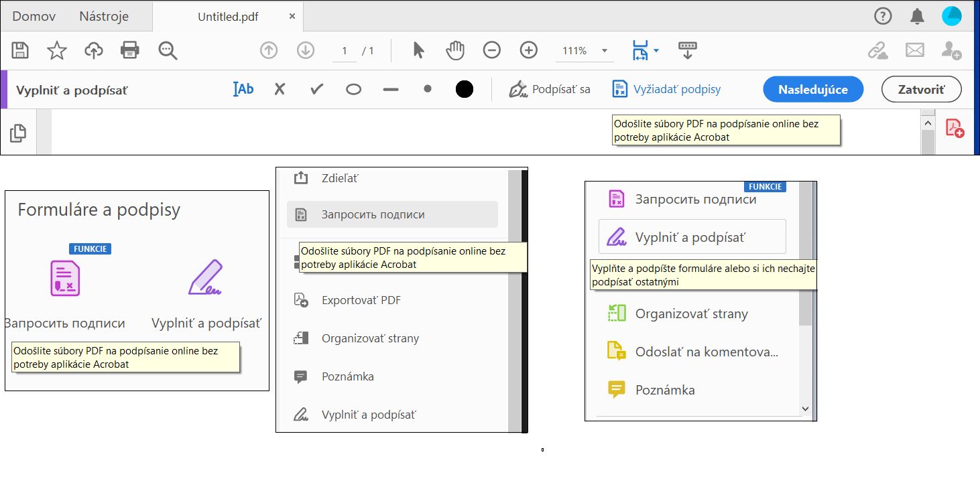Select the small dot fill tool
This screenshot has width=980, height=493.
(x=428, y=89)
